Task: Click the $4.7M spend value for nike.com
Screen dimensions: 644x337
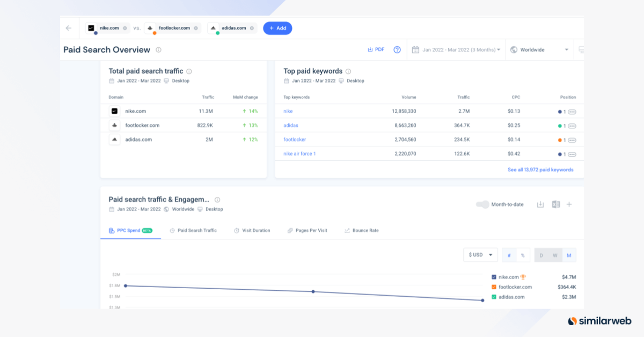Action: (x=569, y=277)
